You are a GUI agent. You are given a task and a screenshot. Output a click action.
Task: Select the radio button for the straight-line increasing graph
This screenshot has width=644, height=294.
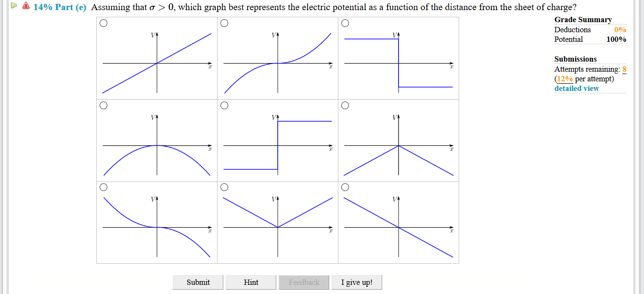103,22
